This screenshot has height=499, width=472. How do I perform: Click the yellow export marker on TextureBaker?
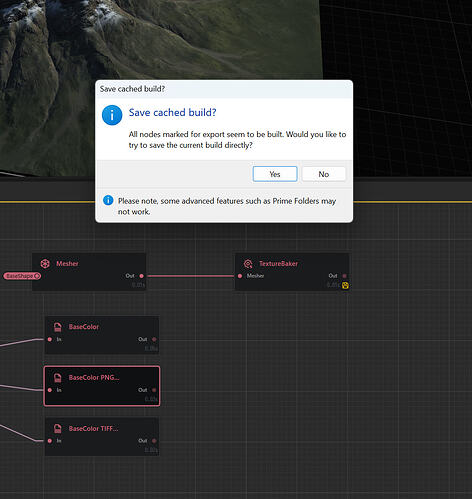click(345, 285)
